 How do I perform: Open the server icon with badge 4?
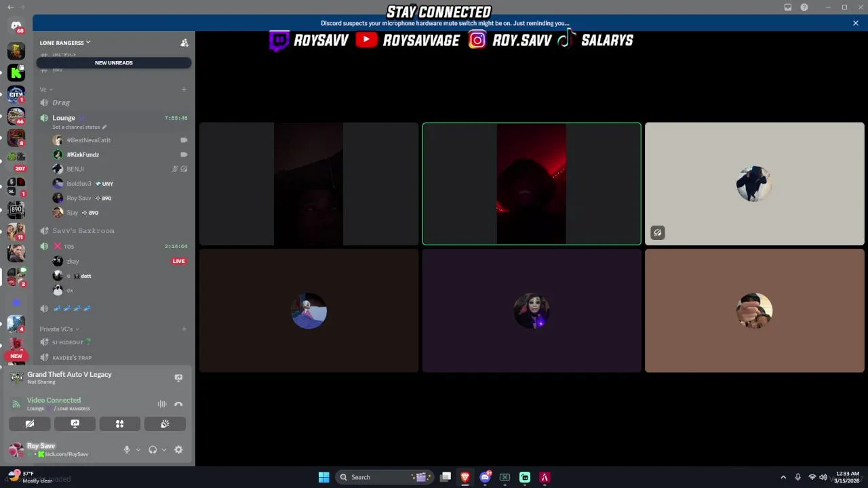(x=16, y=324)
